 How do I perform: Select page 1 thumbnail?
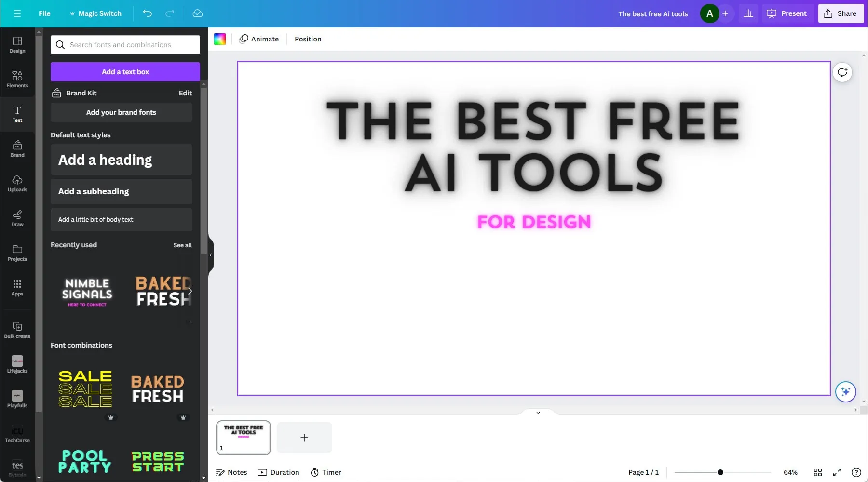pos(244,438)
